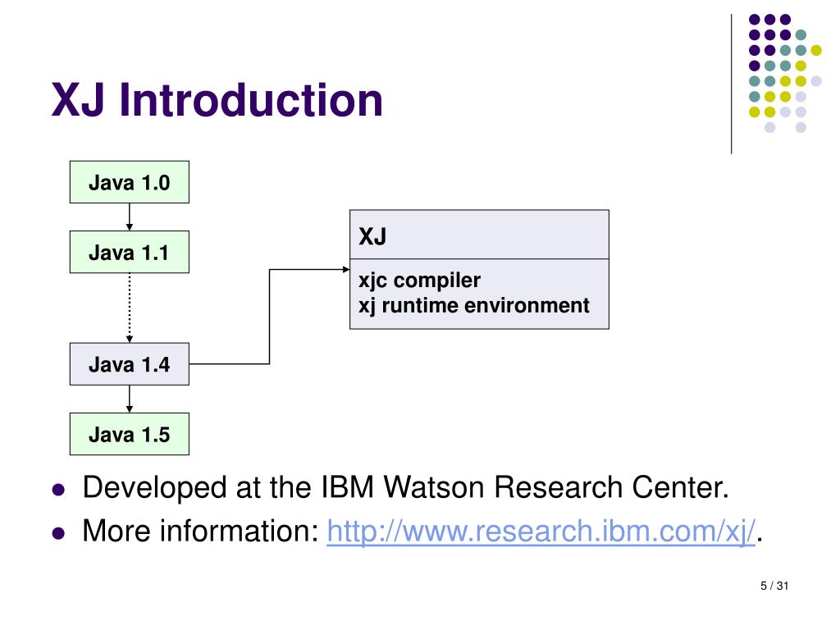The image size is (840, 630).
Task: Click the arrowhead pointing into XJ box
Action: (x=346, y=269)
